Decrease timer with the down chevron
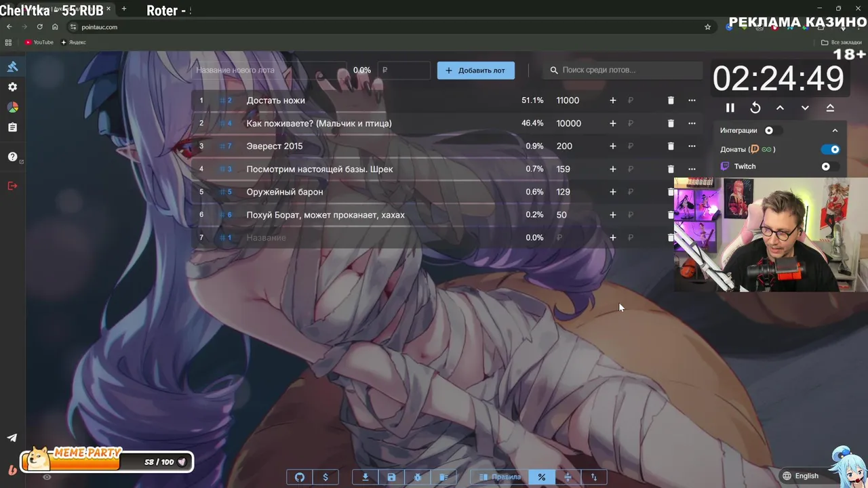The width and height of the screenshot is (868, 488). pyautogui.click(x=805, y=108)
